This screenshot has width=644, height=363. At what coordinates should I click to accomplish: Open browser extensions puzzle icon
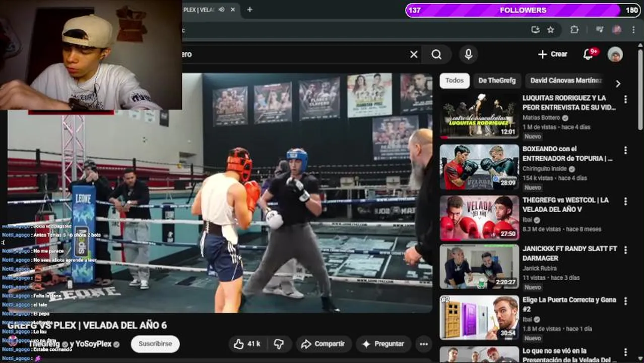(574, 30)
